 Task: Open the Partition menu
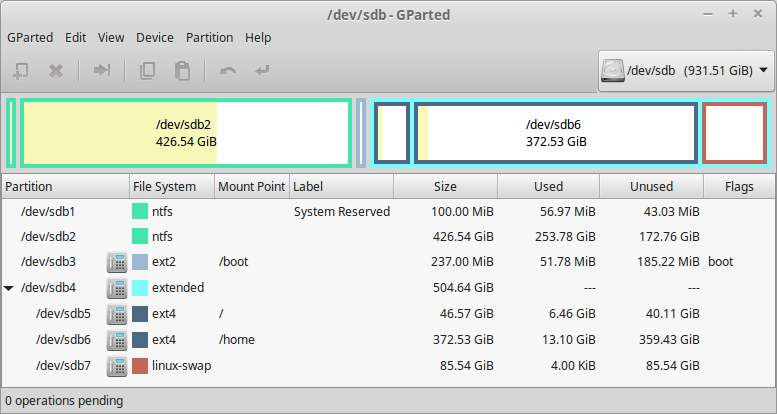click(x=209, y=38)
